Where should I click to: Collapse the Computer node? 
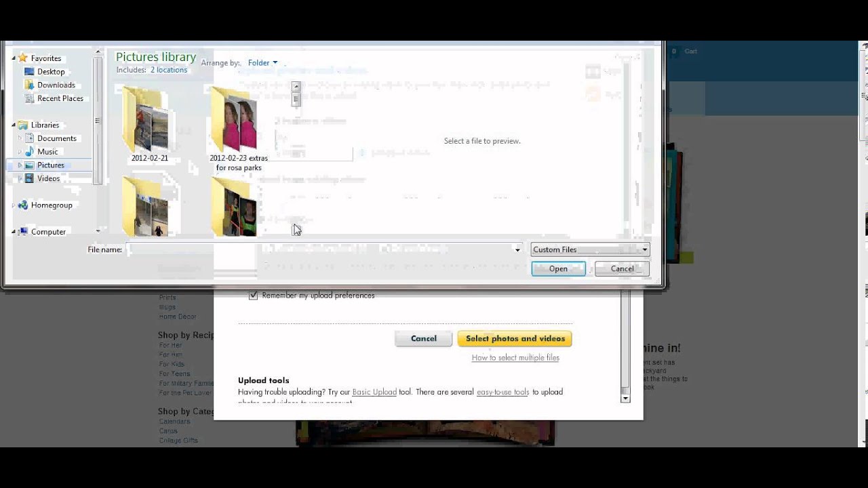tap(13, 232)
